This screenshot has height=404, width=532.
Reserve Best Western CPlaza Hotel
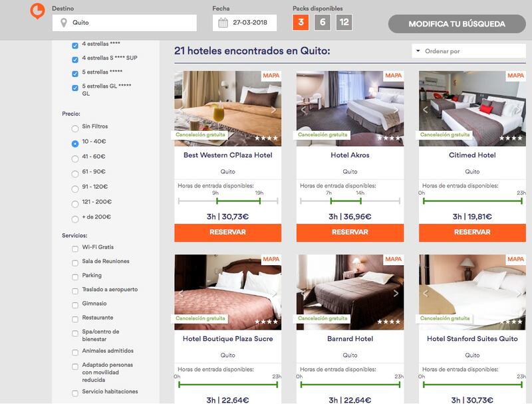tap(227, 233)
